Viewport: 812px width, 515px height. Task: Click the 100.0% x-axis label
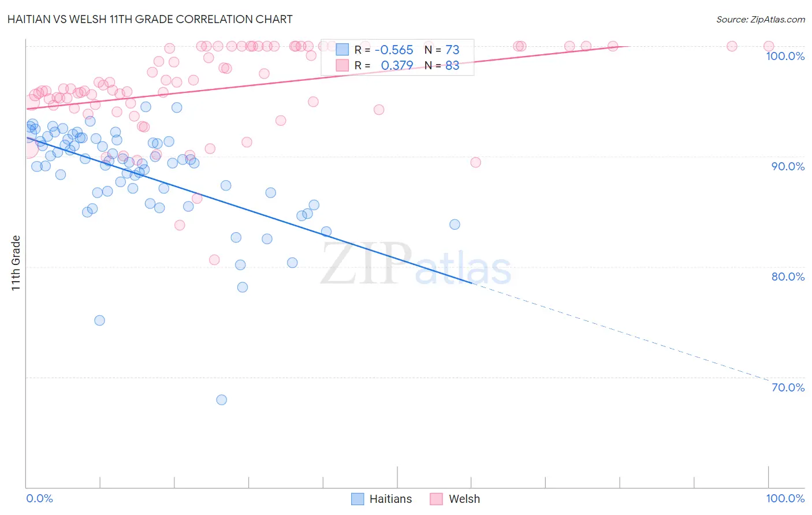coord(785,498)
